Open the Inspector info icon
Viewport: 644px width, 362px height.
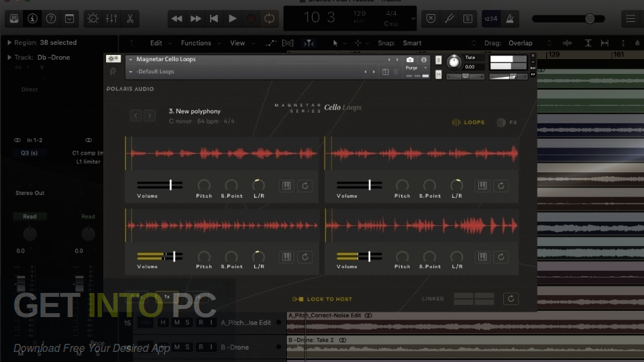[32, 19]
